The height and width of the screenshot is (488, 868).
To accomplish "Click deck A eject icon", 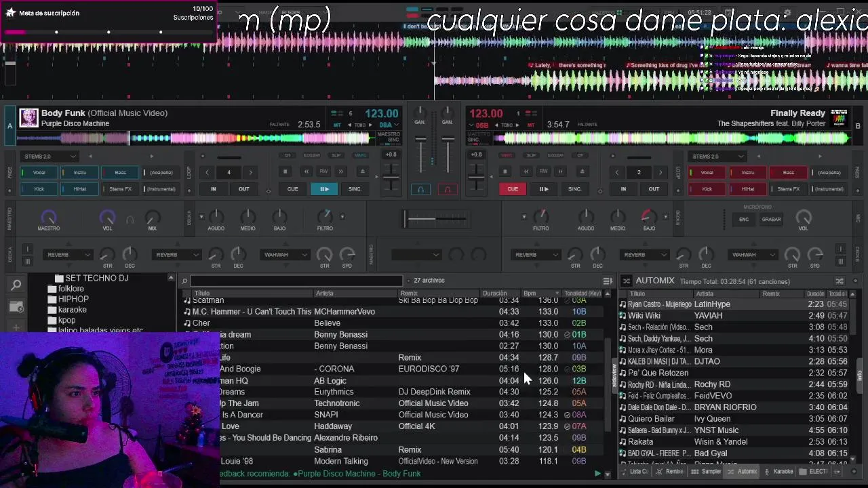I will coord(362,172).
